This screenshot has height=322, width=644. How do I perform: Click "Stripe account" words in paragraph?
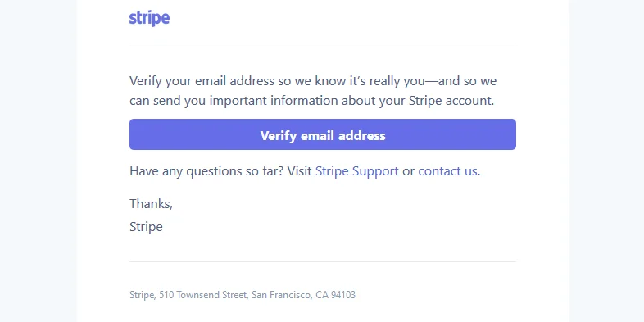coord(450,101)
